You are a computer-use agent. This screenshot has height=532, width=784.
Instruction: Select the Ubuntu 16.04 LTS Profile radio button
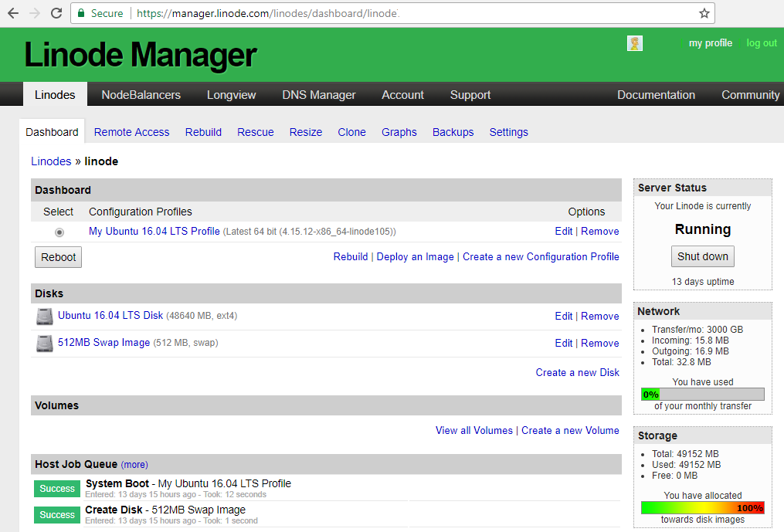(59, 232)
